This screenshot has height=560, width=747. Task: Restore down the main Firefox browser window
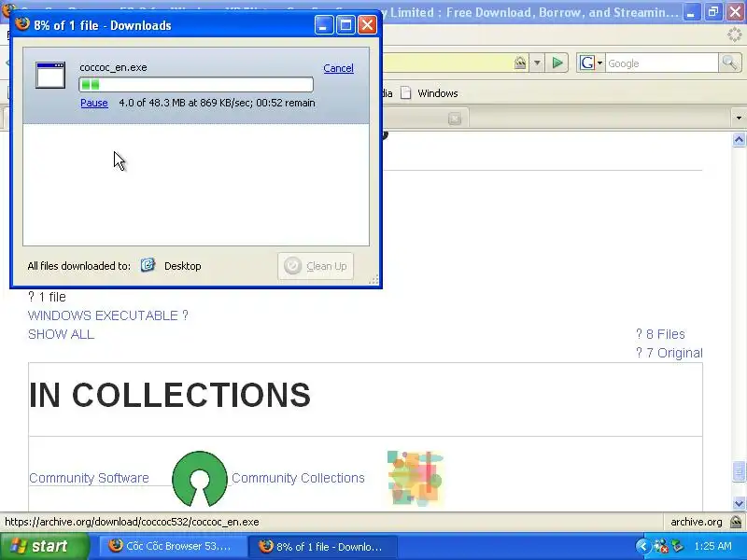tap(713, 12)
